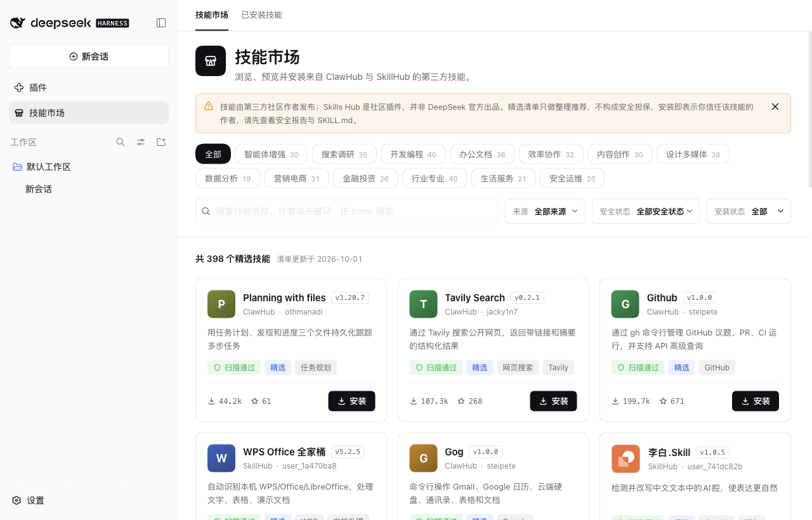Click the 精选 tag on Tavily Search card
Screen dimensions: 812x520
pyautogui.click(x=480, y=367)
